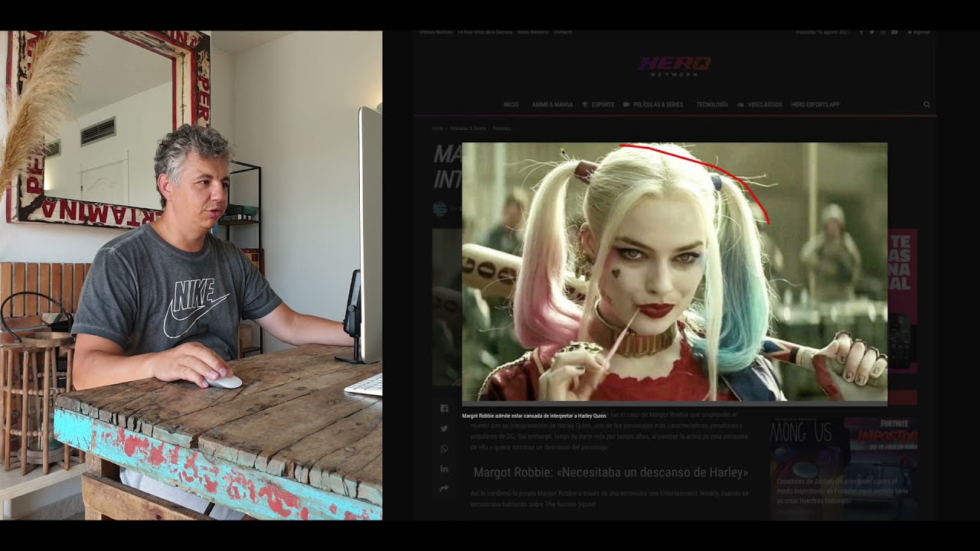Click the 'Necesitaba un descanso de Harley' heading
The image size is (980, 551).
(610, 472)
